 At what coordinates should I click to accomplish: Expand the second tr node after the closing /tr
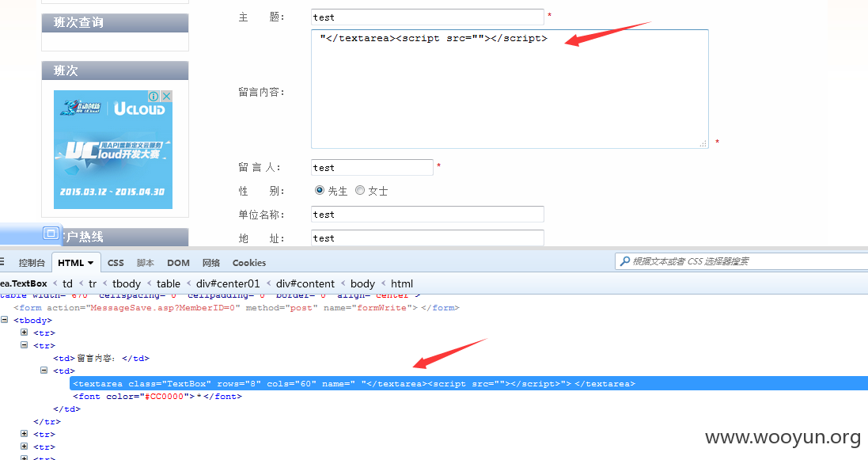coord(24,447)
